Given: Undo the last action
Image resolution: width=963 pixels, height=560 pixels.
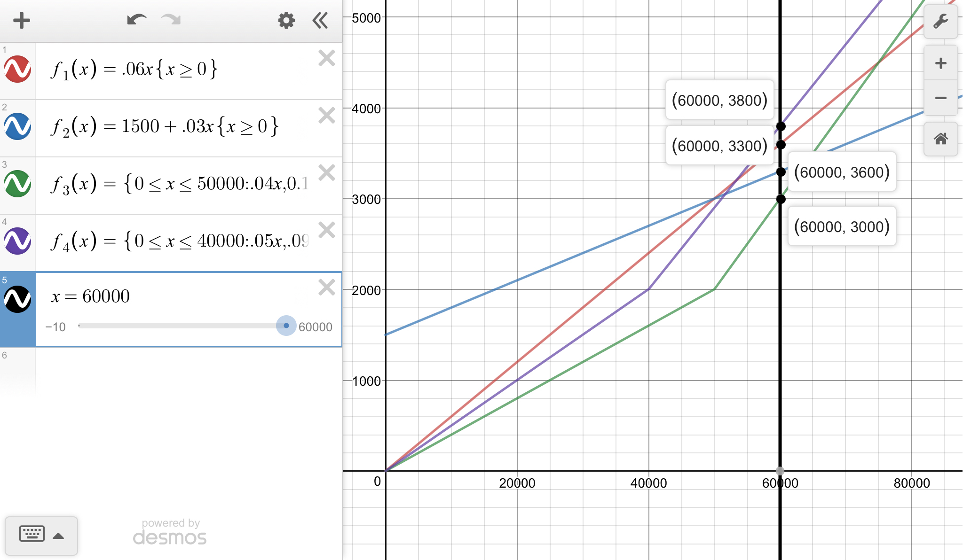Looking at the screenshot, I should coord(136,20).
